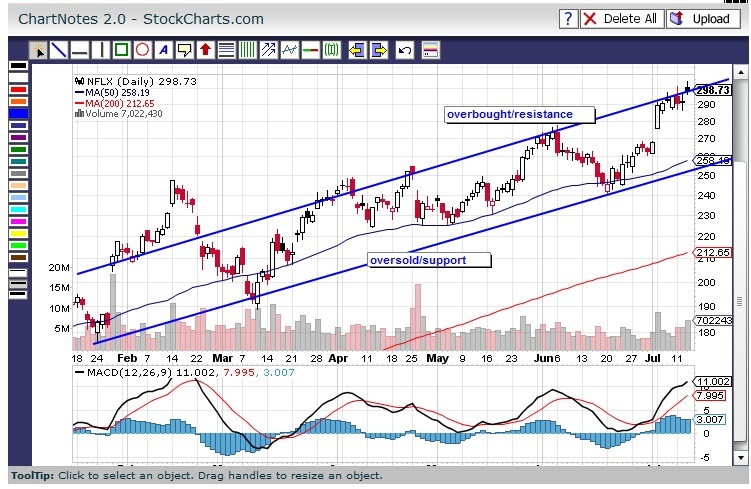751x489 pixels.
Task: Click the 298.73 price tag label
Action: click(713, 90)
